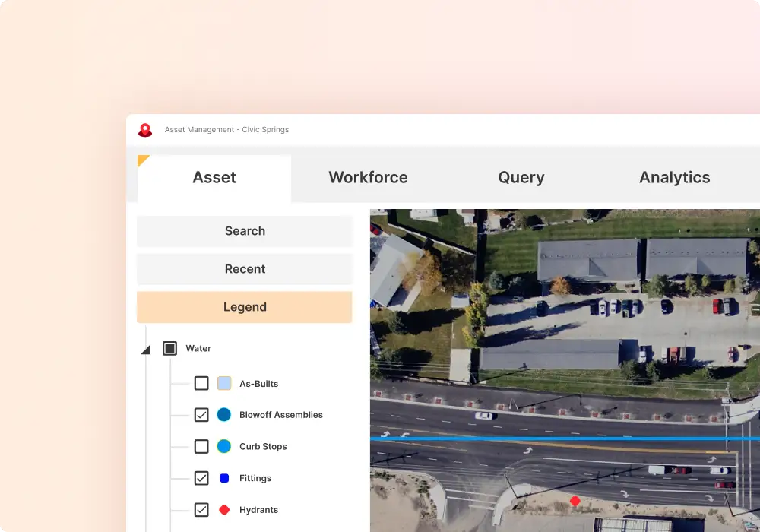Uncheck the Blowoff Assemblies layer checkbox
760x532 pixels.
click(x=201, y=415)
